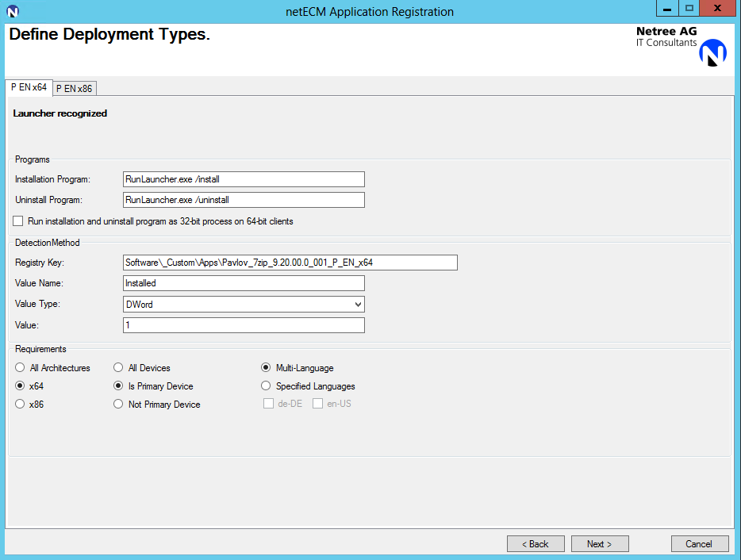Select the x64 architecture radio button
Viewport: 741px width, 560px height.
(x=20, y=386)
